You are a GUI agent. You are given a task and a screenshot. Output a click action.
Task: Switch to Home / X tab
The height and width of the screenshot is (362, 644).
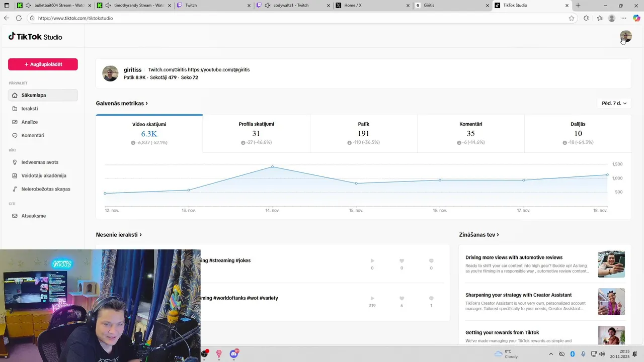(373, 6)
